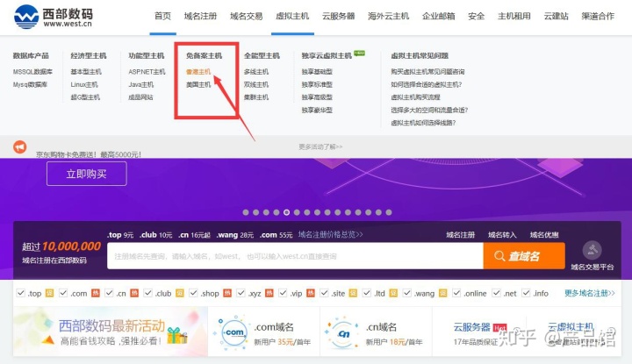Toggle the .info domain checkbox

click(x=526, y=293)
